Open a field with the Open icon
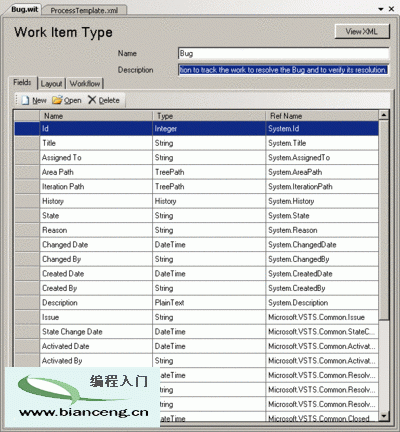Viewport: 400px width, 432px height. click(57, 100)
